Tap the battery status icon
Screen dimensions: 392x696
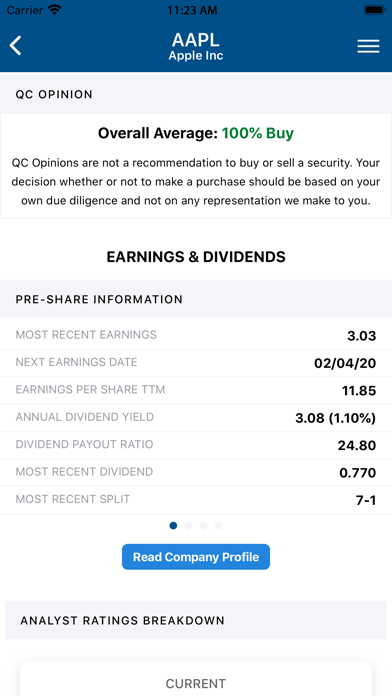pyautogui.click(x=375, y=10)
